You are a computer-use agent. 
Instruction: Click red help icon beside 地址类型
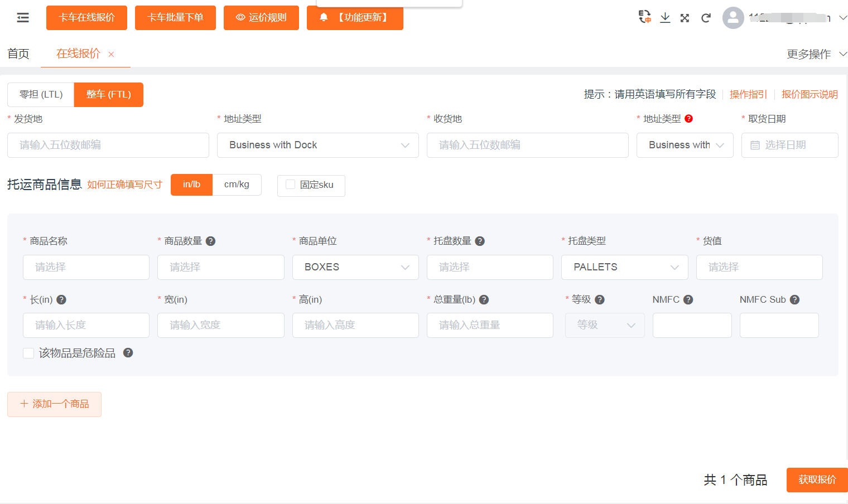688,119
